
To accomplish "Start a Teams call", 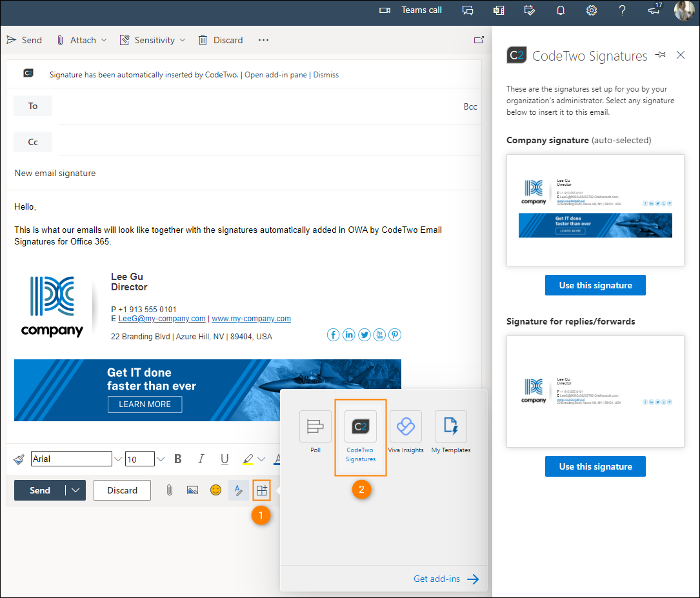I will tap(410, 10).
